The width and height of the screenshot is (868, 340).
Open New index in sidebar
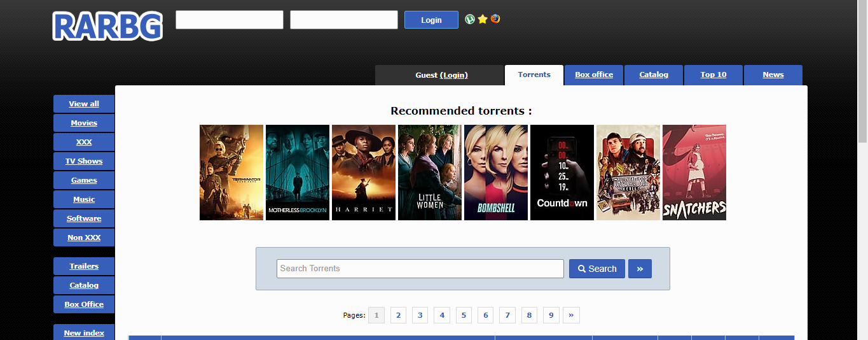coord(84,332)
